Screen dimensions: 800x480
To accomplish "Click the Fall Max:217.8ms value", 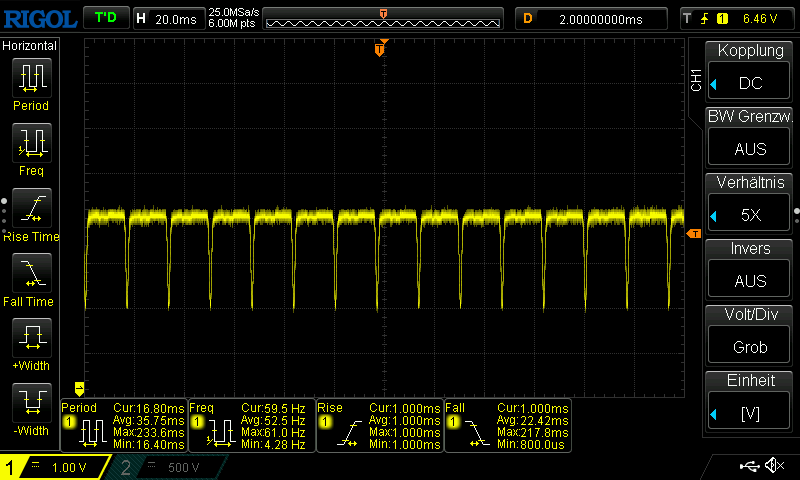I will pyautogui.click(x=533, y=433).
